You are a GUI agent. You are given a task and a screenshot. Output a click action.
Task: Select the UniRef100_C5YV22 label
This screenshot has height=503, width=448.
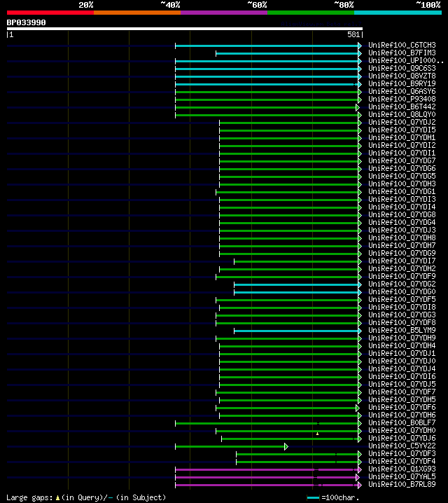coord(402,446)
